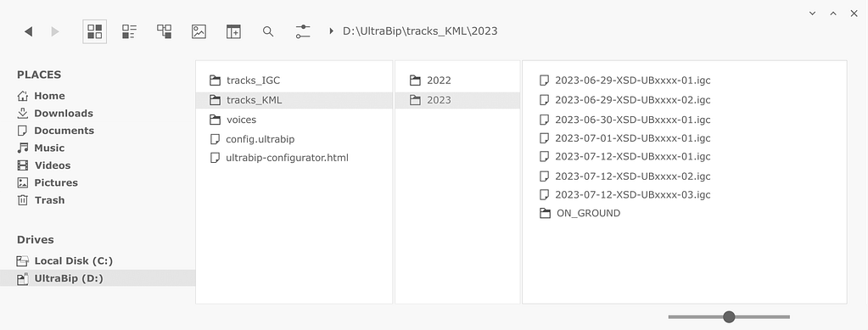This screenshot has height=330, width=868.
Task: Go back with the left arrow
Action: [28, 31]
